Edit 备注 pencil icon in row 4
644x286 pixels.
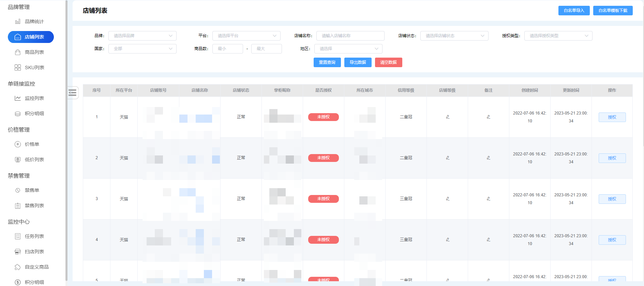coord(488,240)
